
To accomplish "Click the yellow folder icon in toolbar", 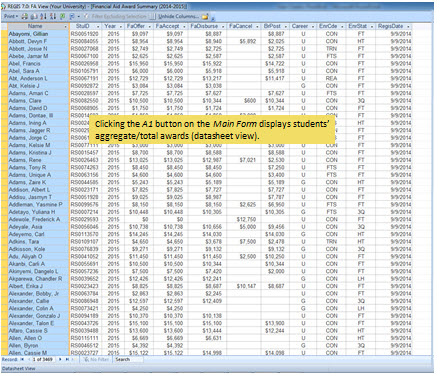I will point(205,17).
